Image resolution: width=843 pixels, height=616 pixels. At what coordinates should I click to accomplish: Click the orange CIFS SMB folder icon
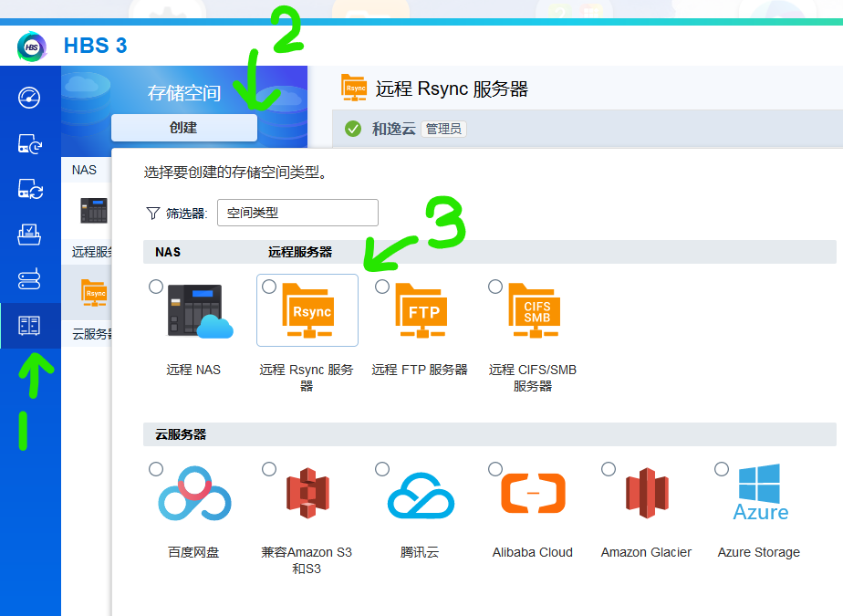(535, 310)
